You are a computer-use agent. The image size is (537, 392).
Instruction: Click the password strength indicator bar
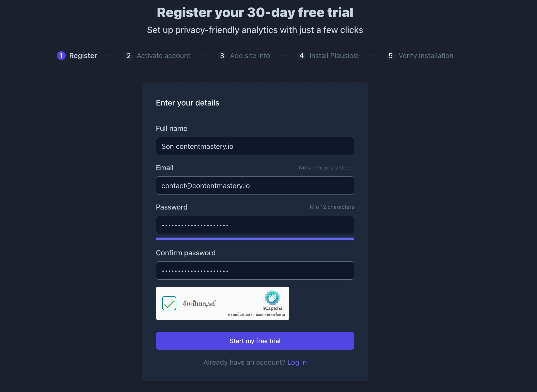click(x=255, y=239)
